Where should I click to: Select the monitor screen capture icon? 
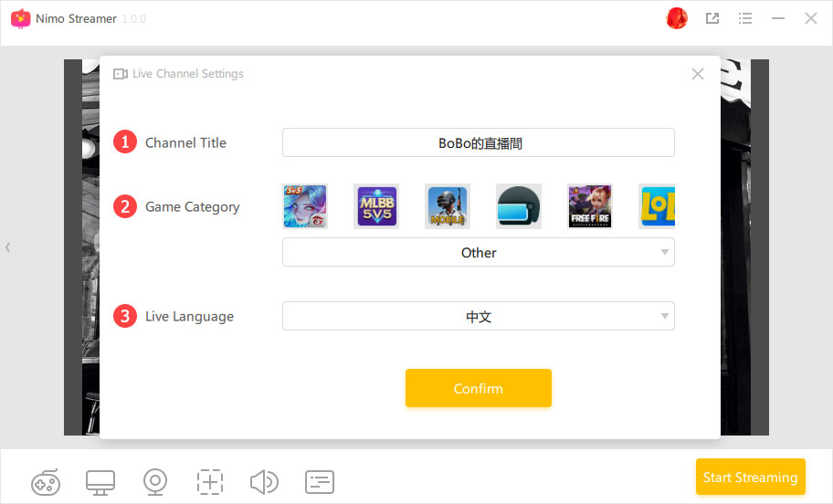[100, 481]
